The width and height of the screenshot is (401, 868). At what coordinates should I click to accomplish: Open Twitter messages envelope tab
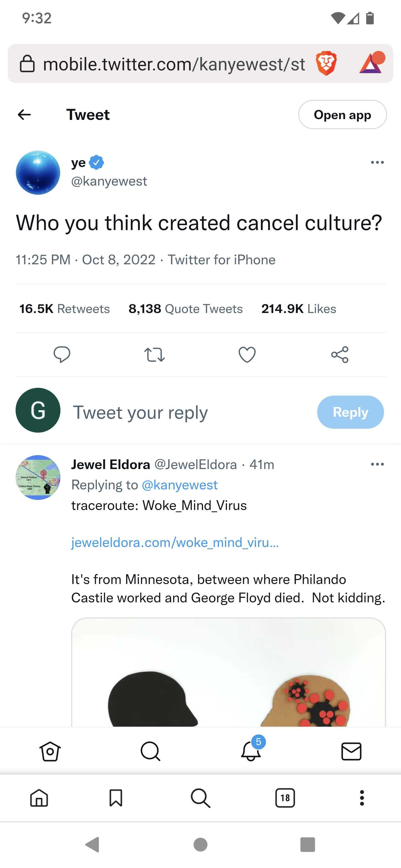coord(351,751)
